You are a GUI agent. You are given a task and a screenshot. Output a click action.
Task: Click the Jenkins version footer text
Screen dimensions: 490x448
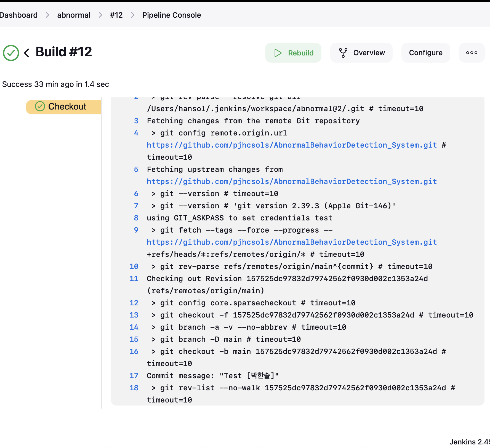(470, 442)
